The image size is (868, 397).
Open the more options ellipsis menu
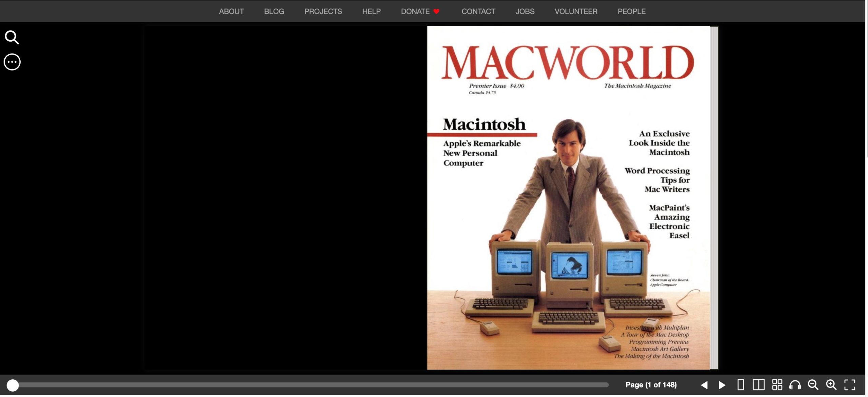pos(12,62)
